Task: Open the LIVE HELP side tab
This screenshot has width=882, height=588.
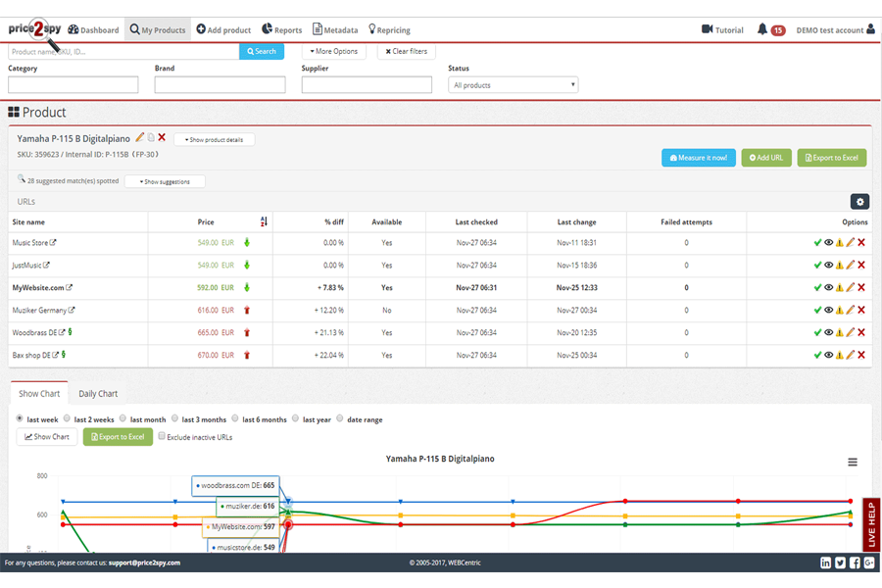Action: (x=871, y=524)
